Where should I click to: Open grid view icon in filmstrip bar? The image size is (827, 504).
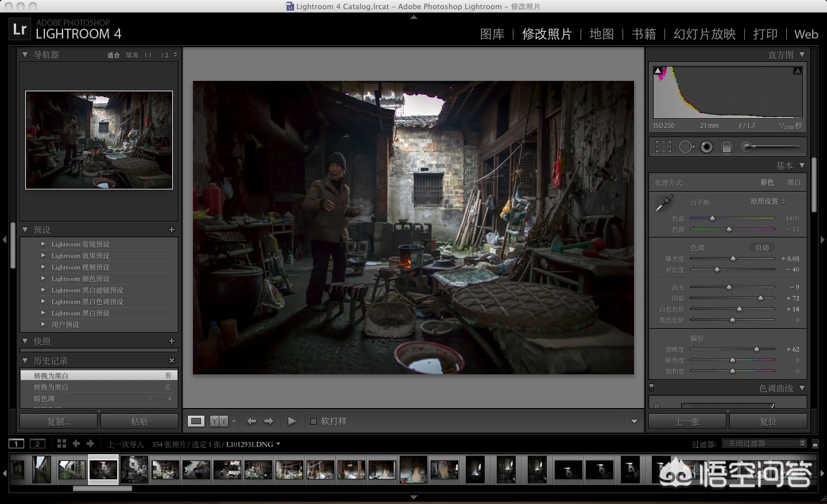coord(61,444)
